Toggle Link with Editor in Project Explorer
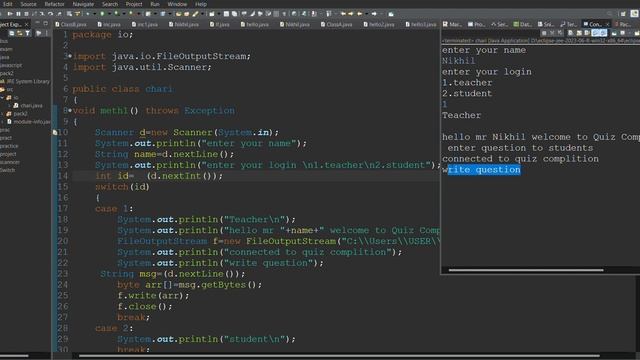Image resolution: width=640 pixels, height=360 pixels. (19, 33)
